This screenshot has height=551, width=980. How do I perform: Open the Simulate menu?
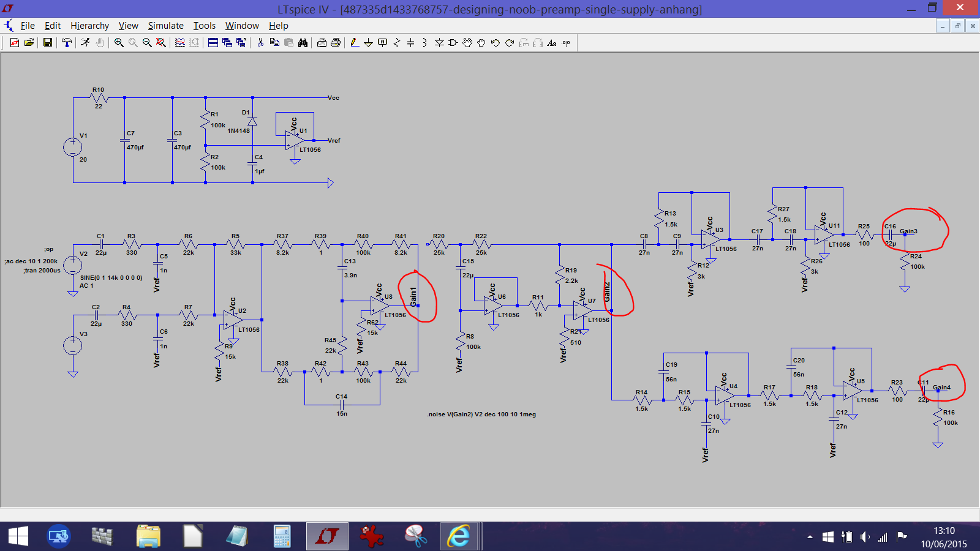pos(166,26)
